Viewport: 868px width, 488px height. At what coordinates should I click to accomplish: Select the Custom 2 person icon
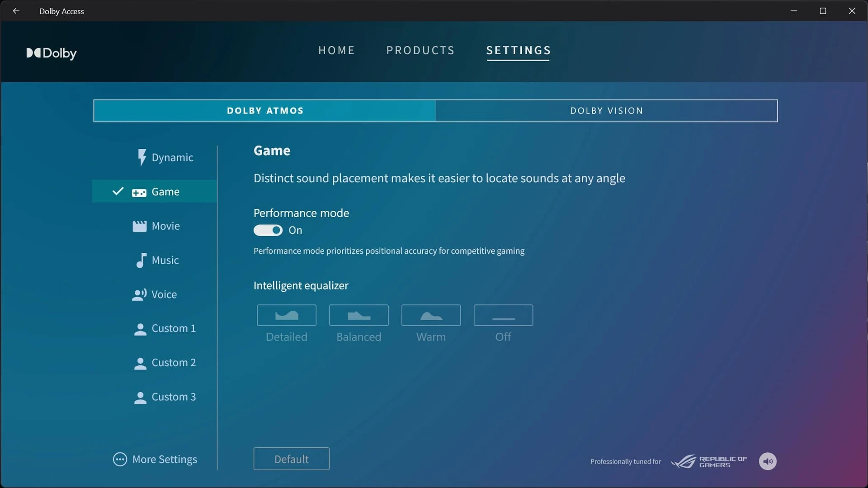tap(140, 364)
